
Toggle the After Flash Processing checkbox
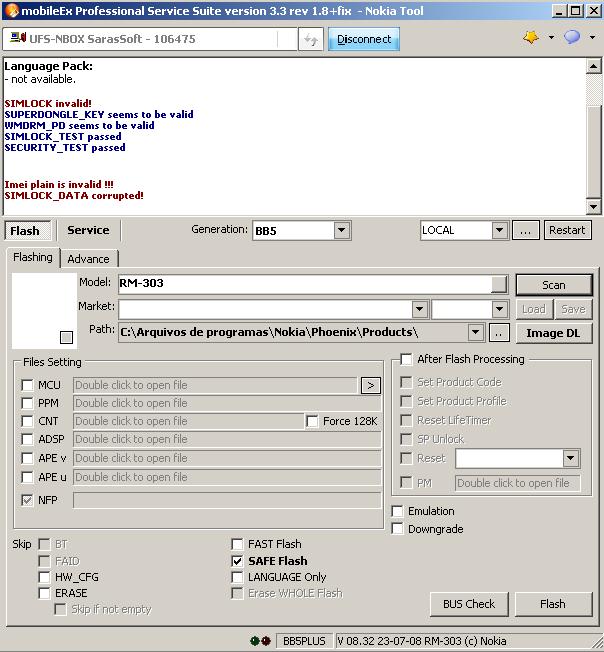click(x=406, y=359)
